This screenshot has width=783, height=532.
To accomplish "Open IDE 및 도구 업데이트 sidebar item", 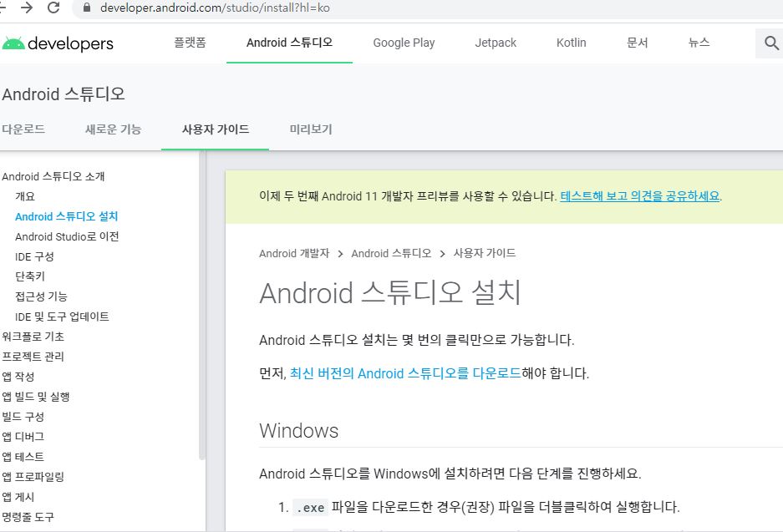I will coord(62,317).
